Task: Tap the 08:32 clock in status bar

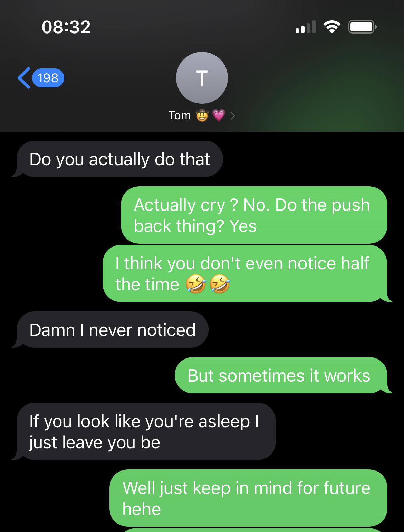Action: tap(66, 27)
